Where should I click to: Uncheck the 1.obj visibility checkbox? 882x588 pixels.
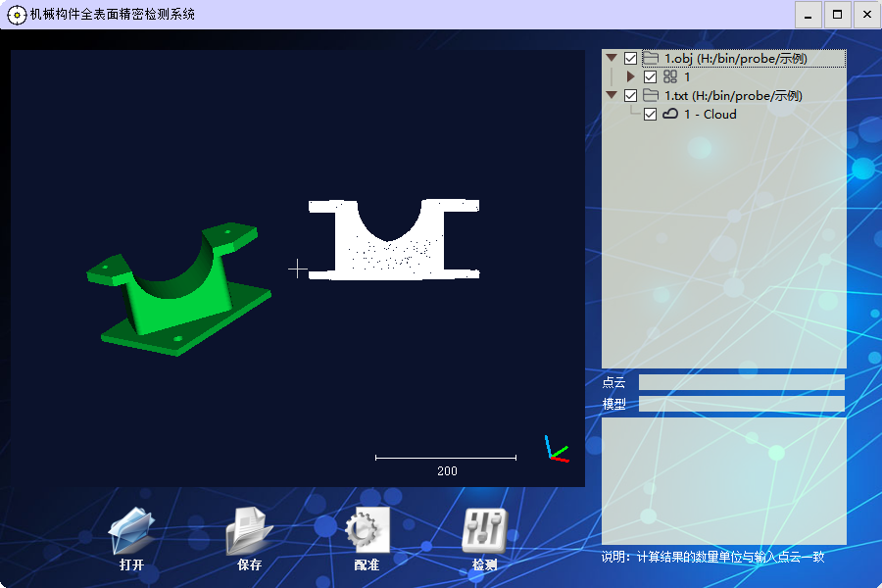[x=631, y=58]
